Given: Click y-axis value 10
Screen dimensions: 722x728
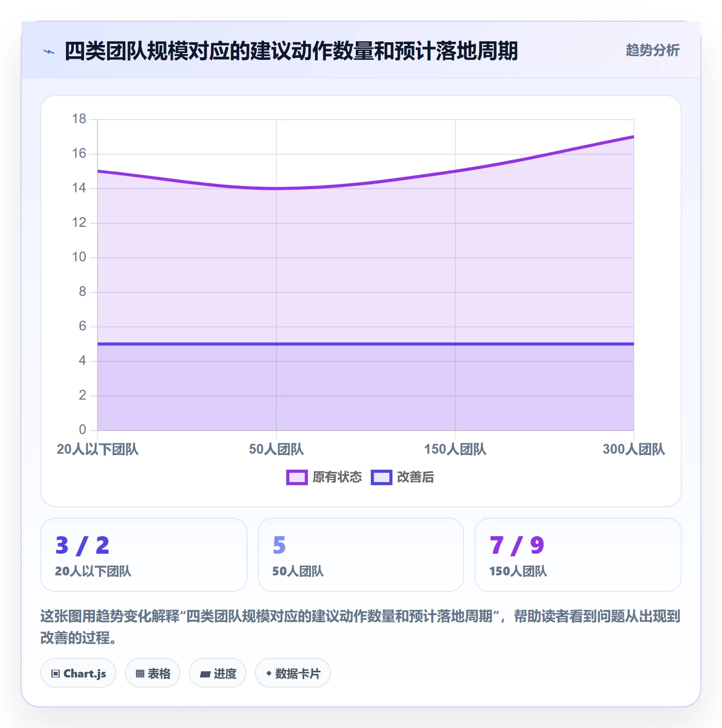Looking at the screenshot, I should (x=79, y=257).
